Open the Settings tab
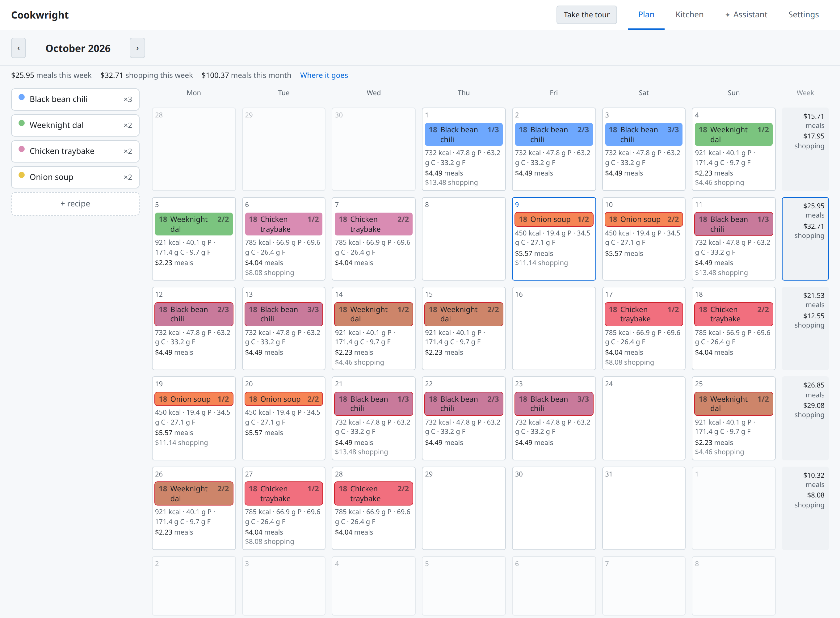The width and height of the screenshot is (840, 618). pyautogui.click(x=803, y=15)
